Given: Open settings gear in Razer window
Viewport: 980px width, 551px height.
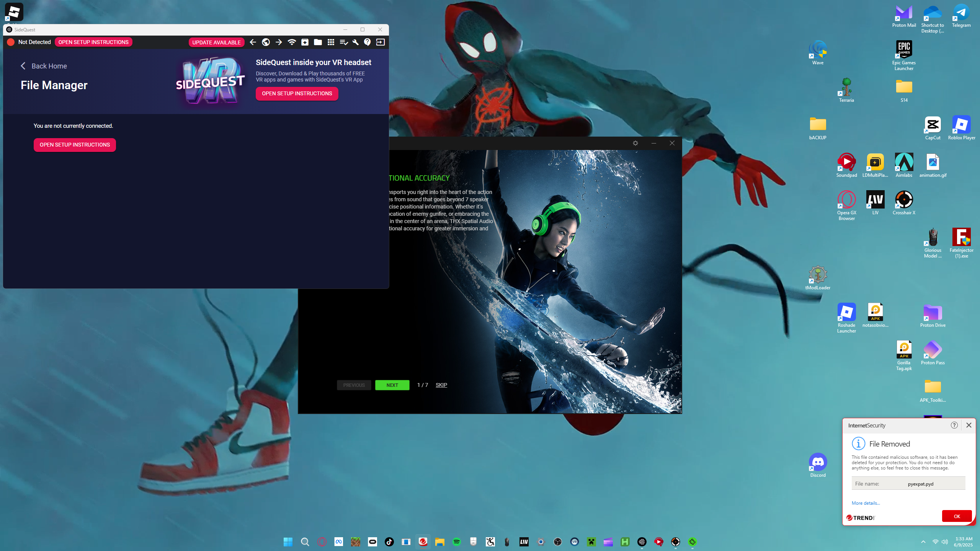Looking at the screenshot, I should click(635, 143).
